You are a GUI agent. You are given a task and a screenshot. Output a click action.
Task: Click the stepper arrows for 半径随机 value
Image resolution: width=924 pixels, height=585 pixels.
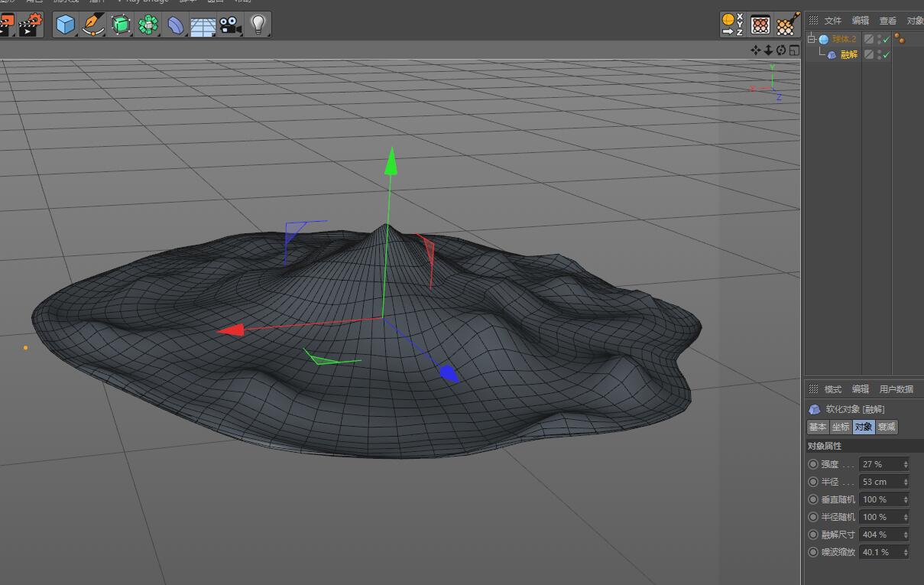(x=906, y=517)
